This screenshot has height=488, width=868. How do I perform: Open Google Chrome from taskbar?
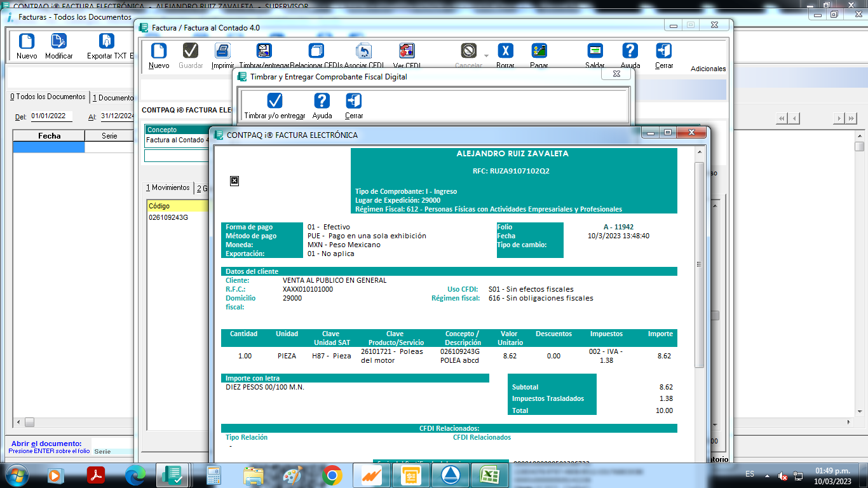coord(332,475)
